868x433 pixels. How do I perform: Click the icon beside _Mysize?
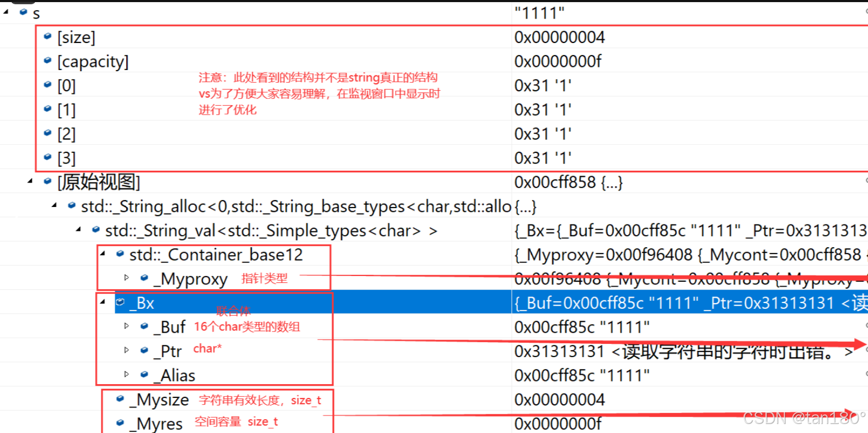pyautogui.click(x=120, y=399)
